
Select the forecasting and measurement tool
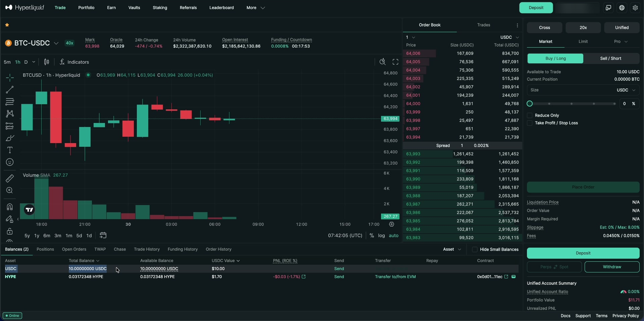[x=10, y=126]
